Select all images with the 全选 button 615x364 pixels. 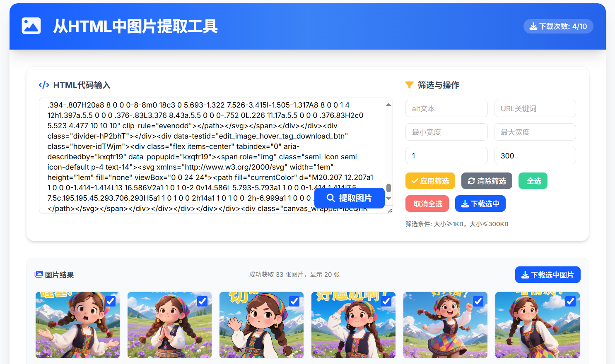tap(533, 180)
